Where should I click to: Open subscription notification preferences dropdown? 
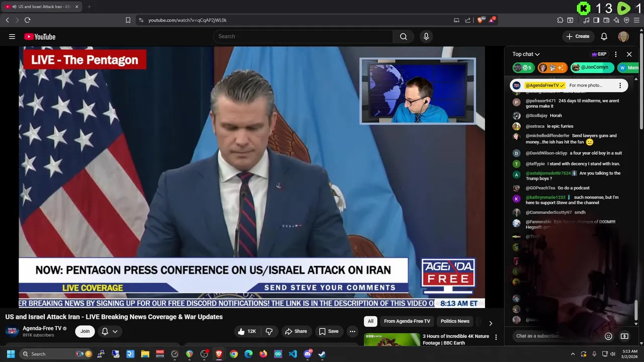[x=110, y=331]
